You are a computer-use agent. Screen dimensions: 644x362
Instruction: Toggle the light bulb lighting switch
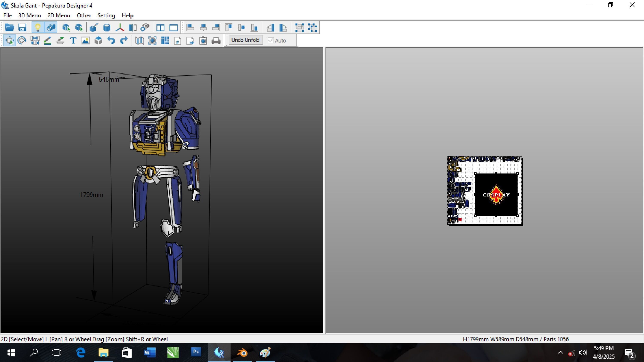(38, 27)
